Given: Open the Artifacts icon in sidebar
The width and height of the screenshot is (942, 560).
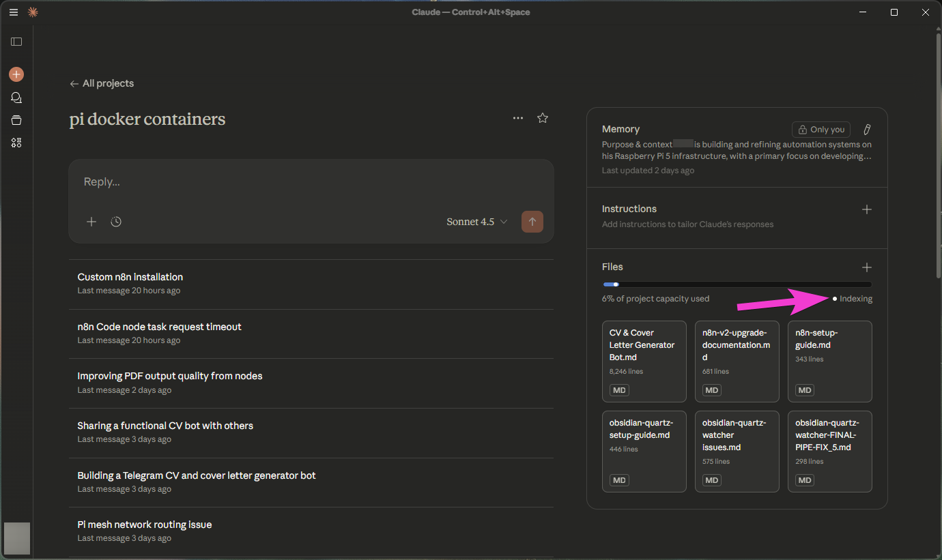Looking at the screenshot, I should click(16, 143).
